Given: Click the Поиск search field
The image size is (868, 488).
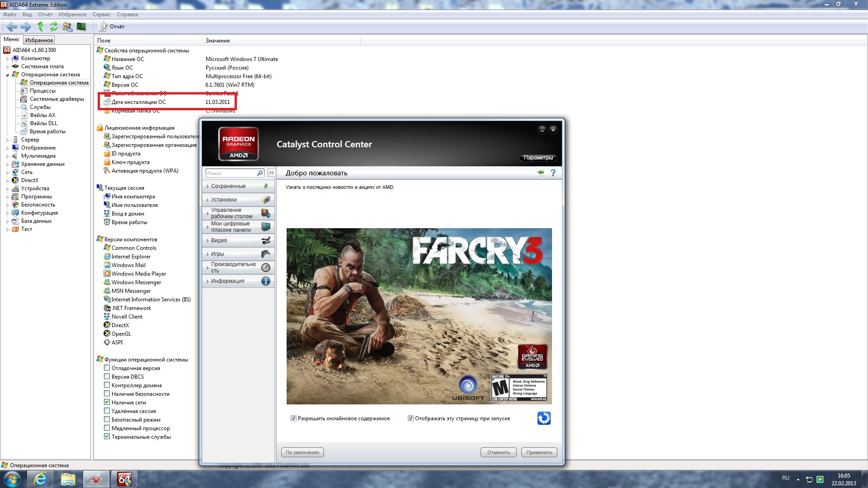Looking at the screenshot, I should click(x=231, y=173).
